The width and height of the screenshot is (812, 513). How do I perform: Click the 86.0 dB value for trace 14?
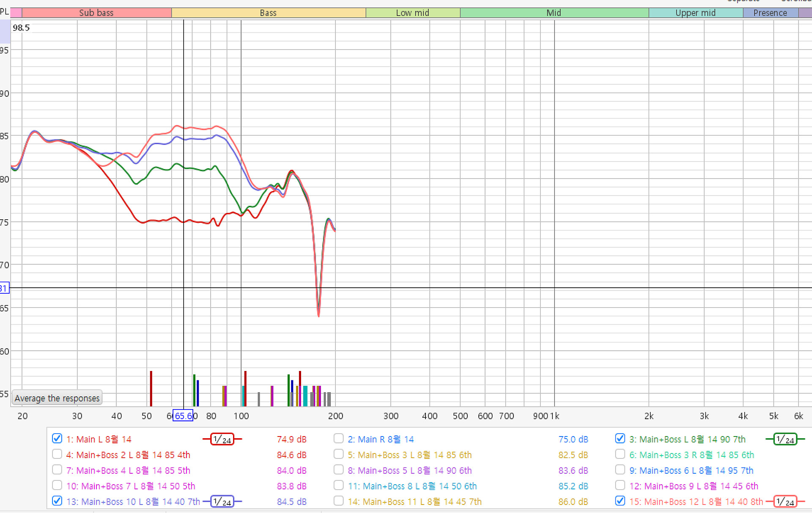click(573, 502)
